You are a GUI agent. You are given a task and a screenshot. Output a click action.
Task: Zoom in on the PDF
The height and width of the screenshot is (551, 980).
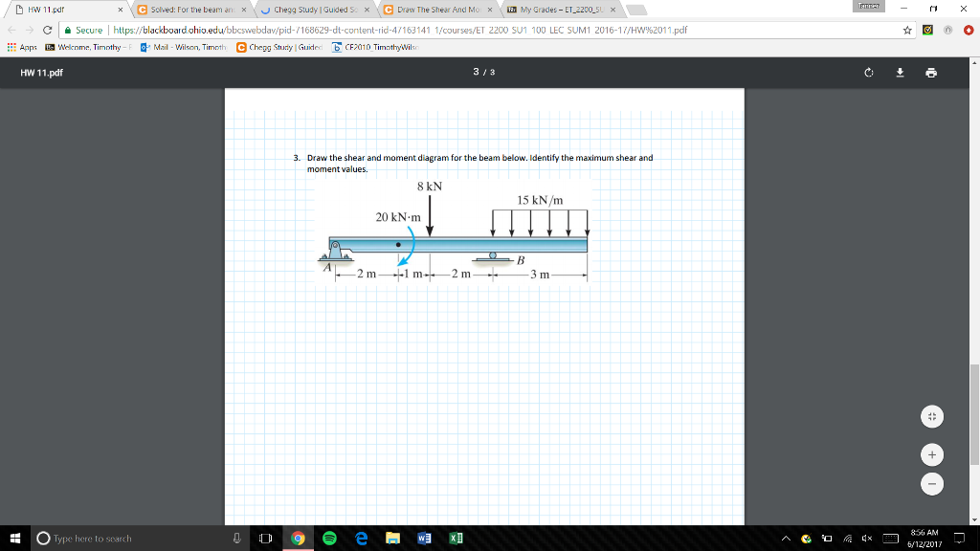(x=932, y=454)
